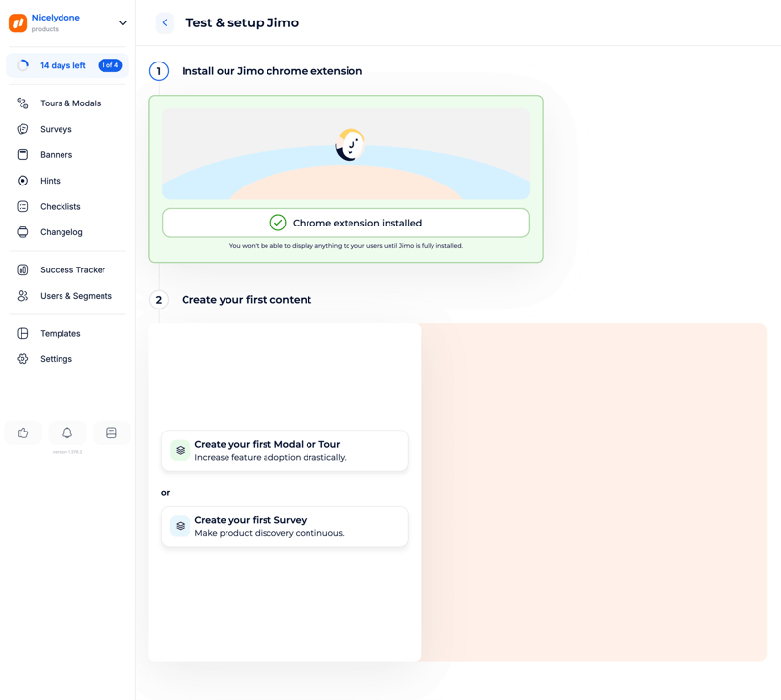Open the notifications bell icon
781x700 pixels.
click(66, 432)
